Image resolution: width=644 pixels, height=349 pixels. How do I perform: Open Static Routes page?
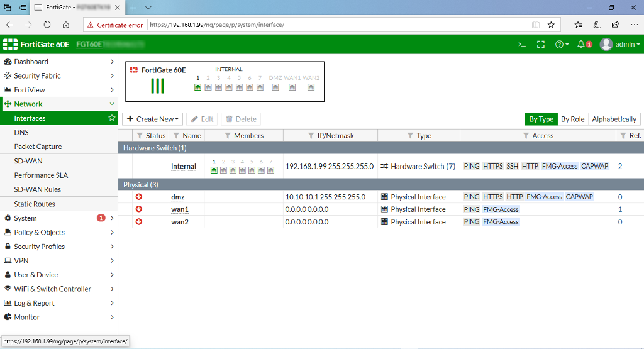[35, 204]
